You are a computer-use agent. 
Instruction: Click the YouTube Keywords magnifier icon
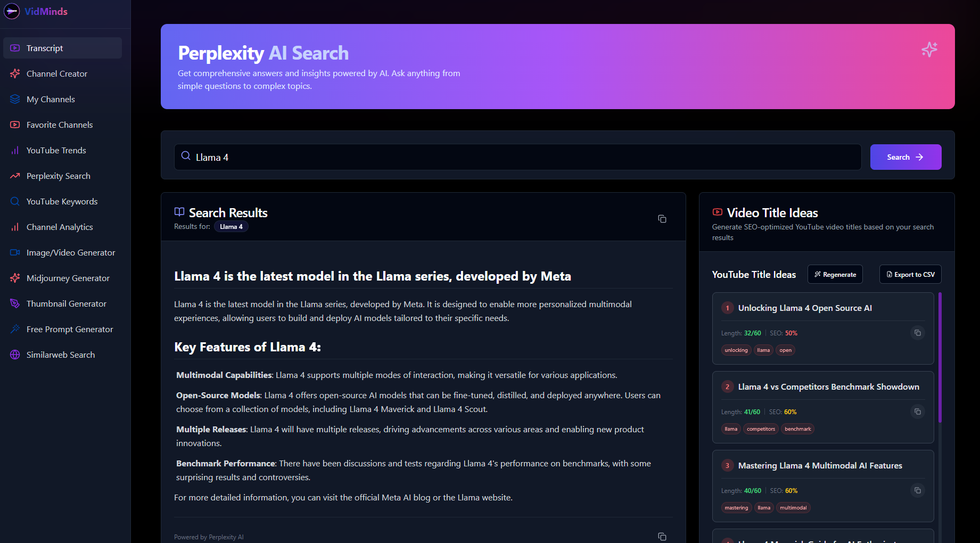pyautogui.click(x=15, y=201)
